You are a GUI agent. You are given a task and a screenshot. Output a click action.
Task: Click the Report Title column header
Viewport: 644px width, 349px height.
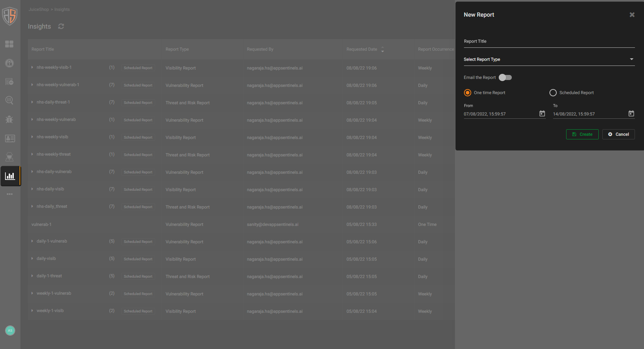43,49
